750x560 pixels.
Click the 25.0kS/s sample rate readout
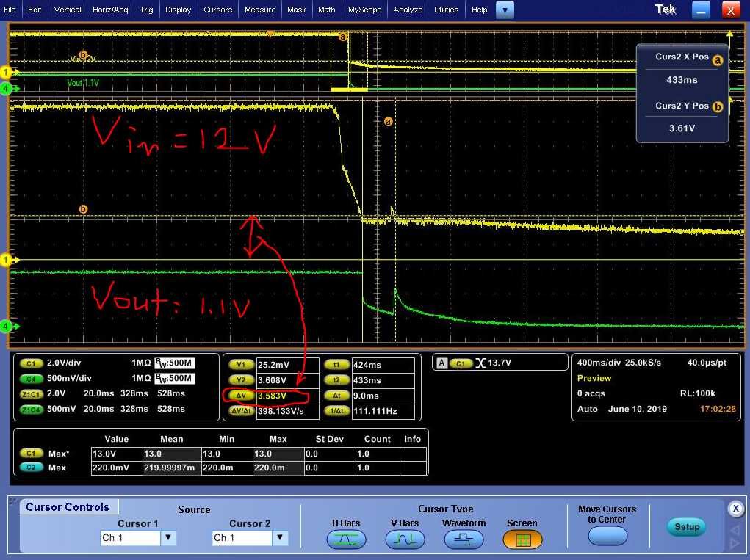click(x=643, y=363)
